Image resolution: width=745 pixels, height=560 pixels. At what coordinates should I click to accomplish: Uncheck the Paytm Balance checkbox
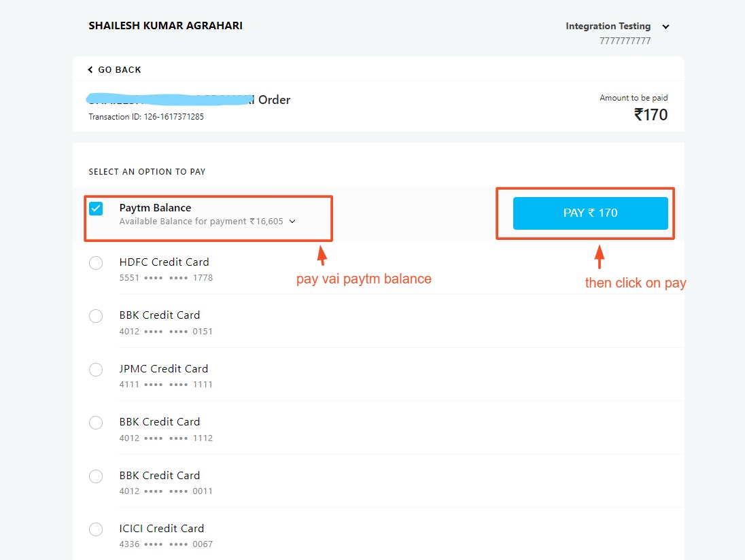pyautogui.click(x=96, y=209)
